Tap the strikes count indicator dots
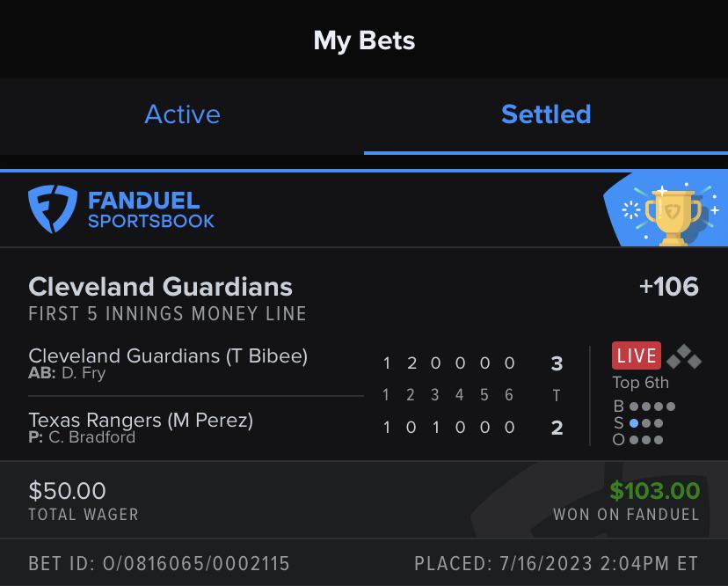The height and width of the screenshot is (586, 728). pyautogui.click(x=645, y=423)
